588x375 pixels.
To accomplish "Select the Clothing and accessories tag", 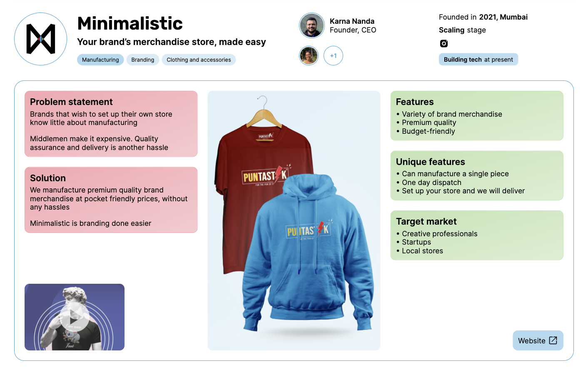I will (199, 60).
